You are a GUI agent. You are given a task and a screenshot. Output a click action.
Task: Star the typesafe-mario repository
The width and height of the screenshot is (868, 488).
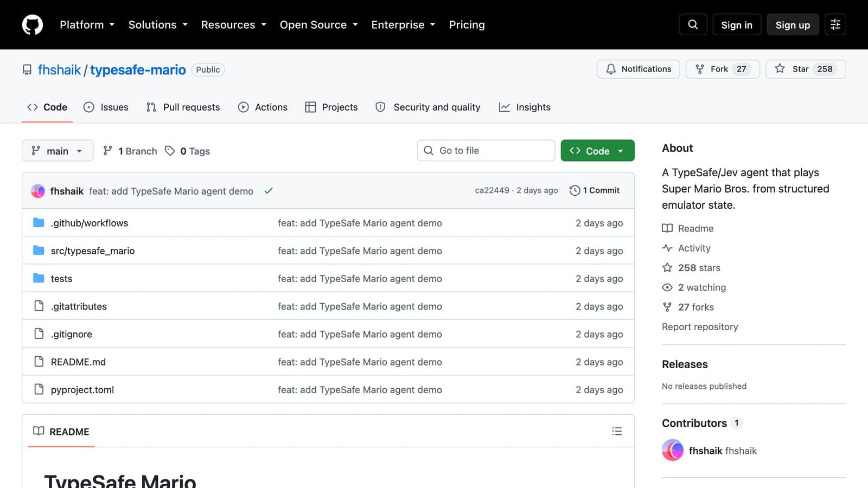(x=806, y=69)
